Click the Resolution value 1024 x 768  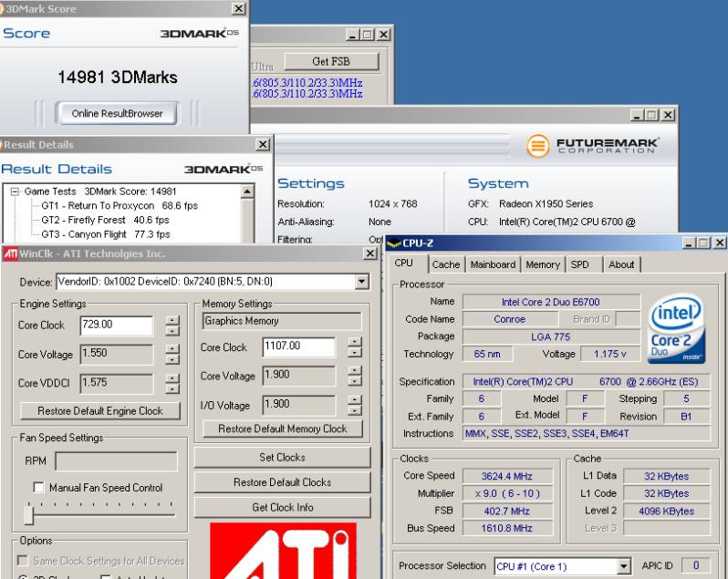coord(393,203)
